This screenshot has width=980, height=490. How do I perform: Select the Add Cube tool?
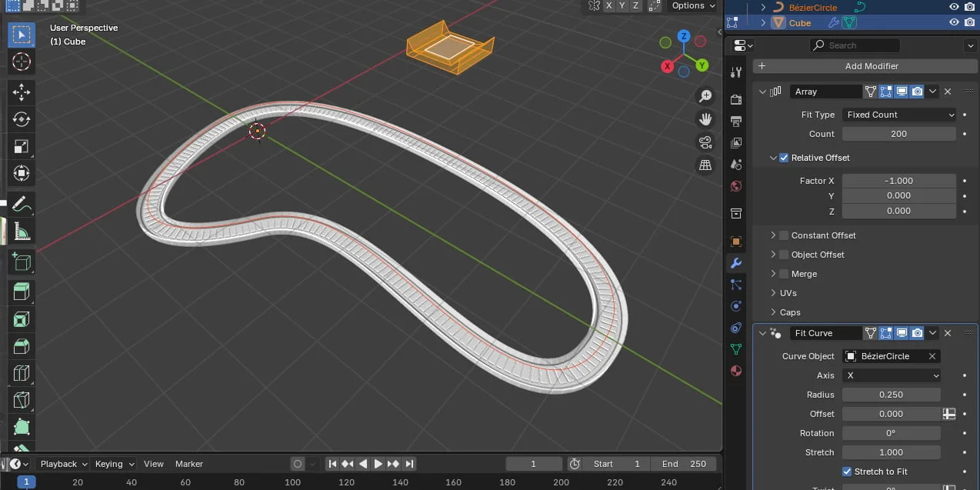pyautogui.click(x=22, y=262)
